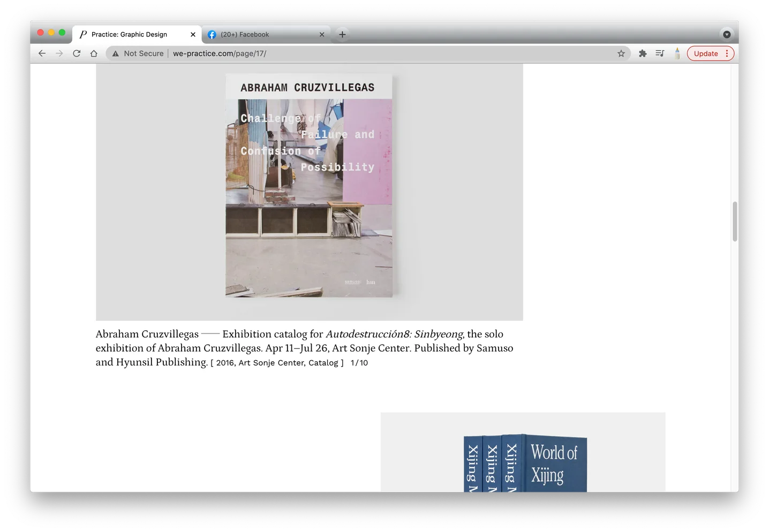Click the Update button
Screen dimensions: 769x532
tap(705, 54)
